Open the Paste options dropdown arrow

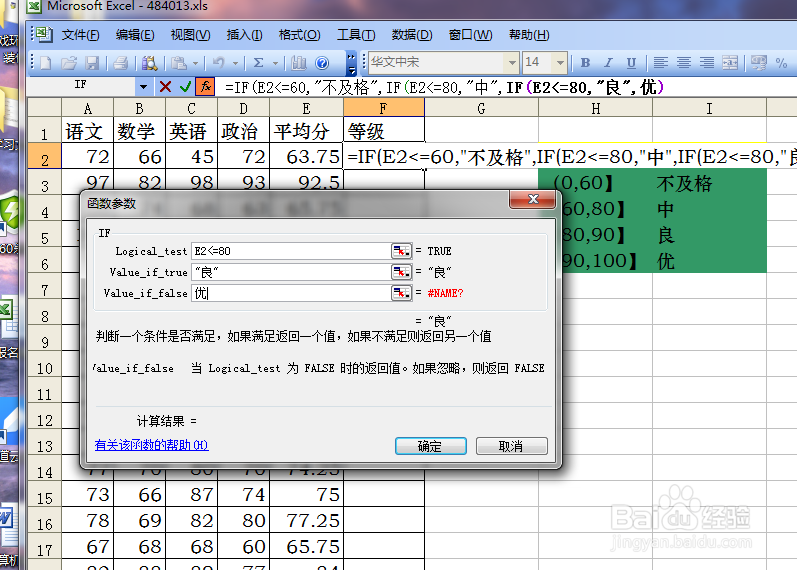(x=195, y=64)
